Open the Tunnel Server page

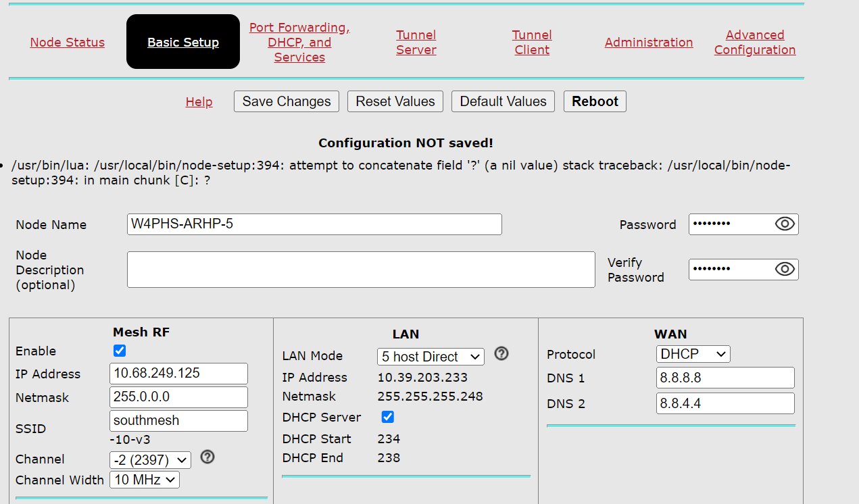(416, 42)
